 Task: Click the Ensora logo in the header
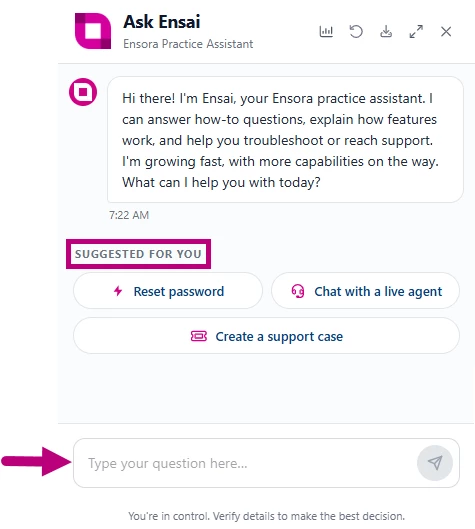tap(93, 31)
